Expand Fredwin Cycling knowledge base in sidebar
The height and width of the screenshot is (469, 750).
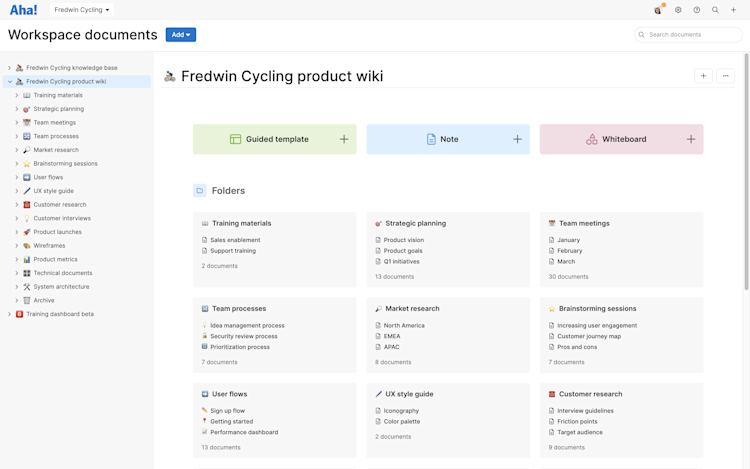pos(10,68)
